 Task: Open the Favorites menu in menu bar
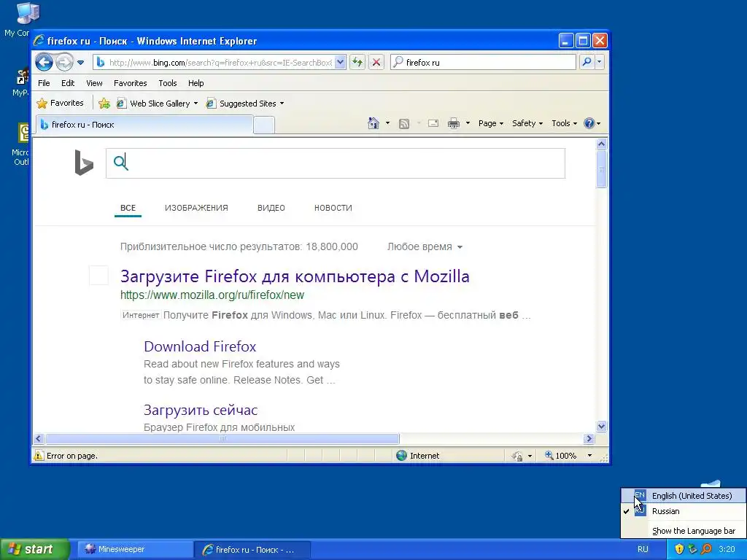[x=130, y=83]
